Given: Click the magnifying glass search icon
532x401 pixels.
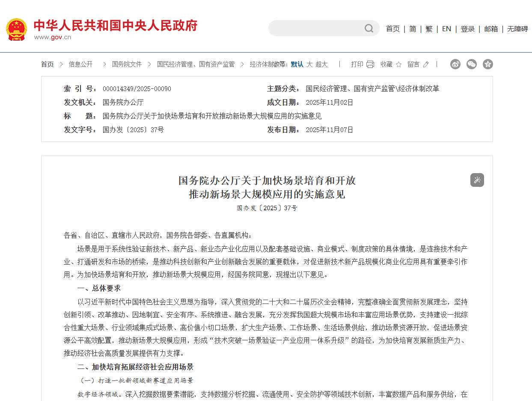Looking at the screenshot, I should click(369, 28).
